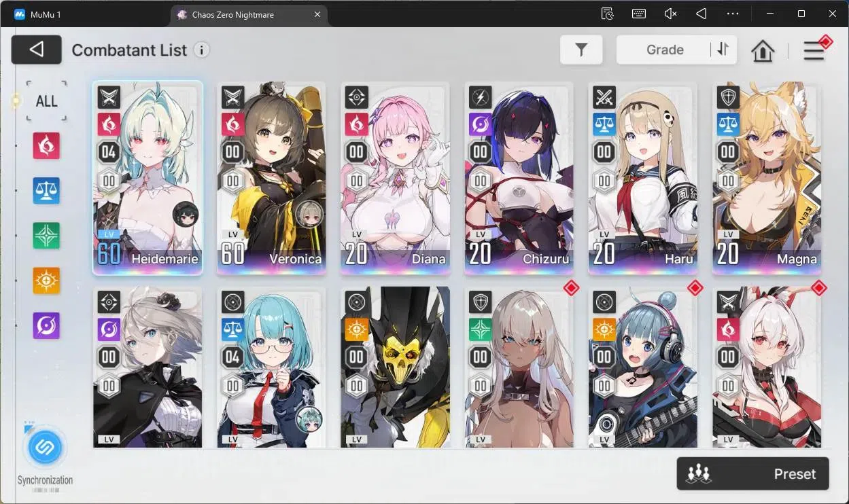Select the Haru combatant card
The width and height of the screenshot is (849, 504).
click(x=642, y=178)
